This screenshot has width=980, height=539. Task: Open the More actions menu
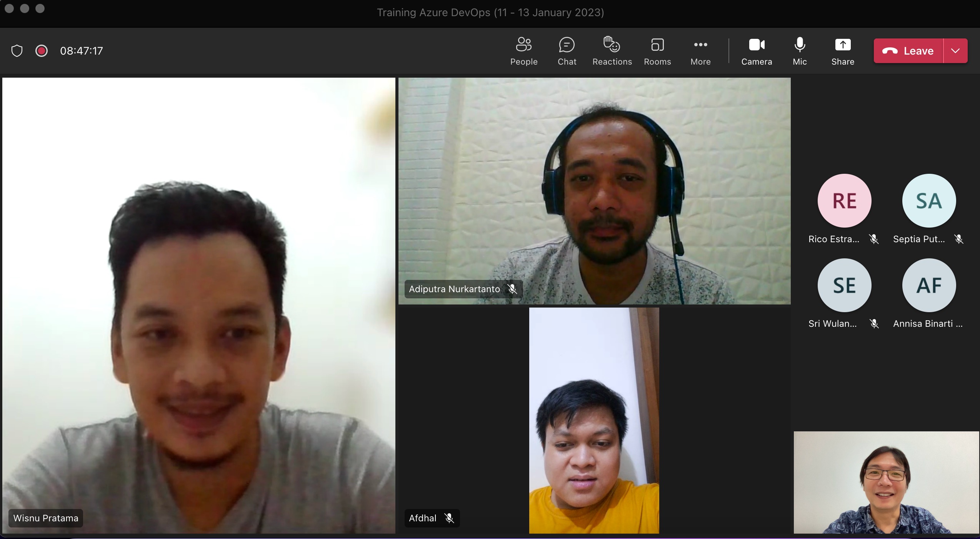[700, 51]
